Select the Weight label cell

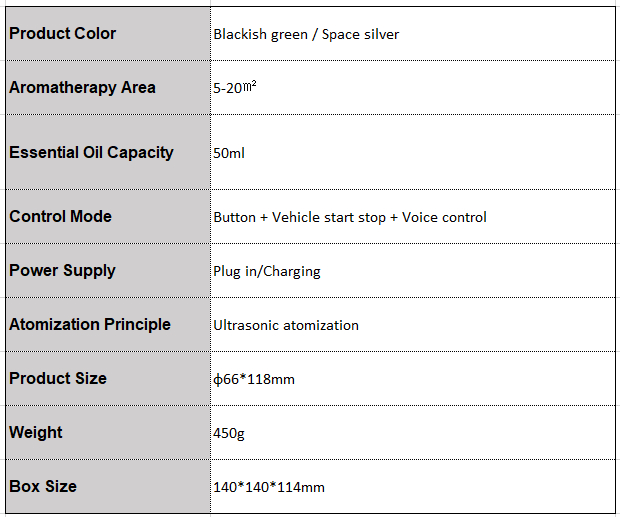click(108, 432)
